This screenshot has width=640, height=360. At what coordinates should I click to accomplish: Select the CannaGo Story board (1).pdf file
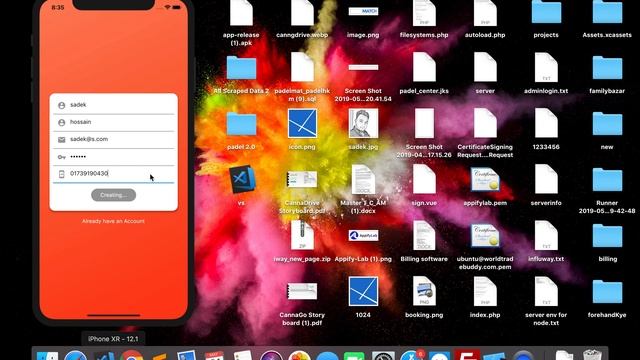tap(302, 291)
